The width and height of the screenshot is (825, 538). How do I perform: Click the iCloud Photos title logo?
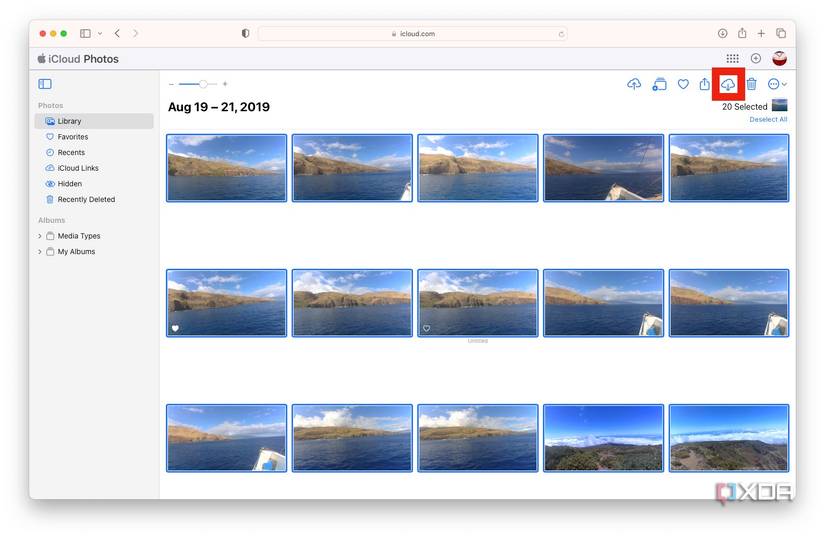[x=78, y=59]
